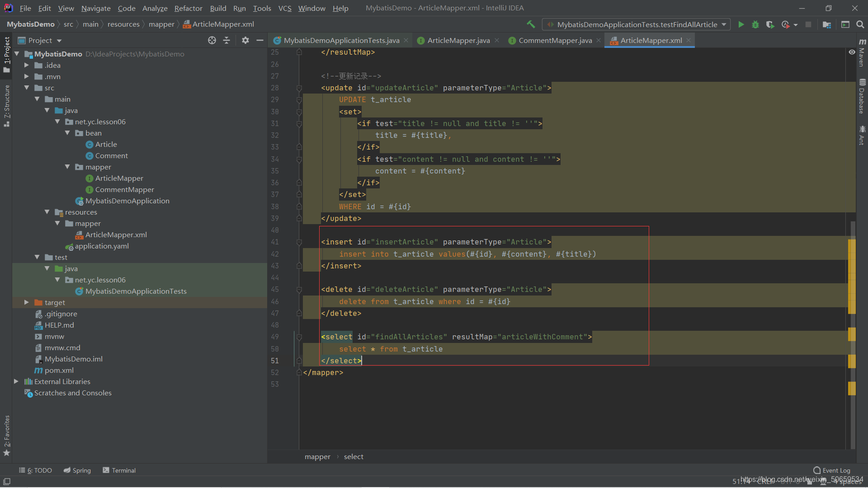Locate current file in Project tree

[212, 40]
